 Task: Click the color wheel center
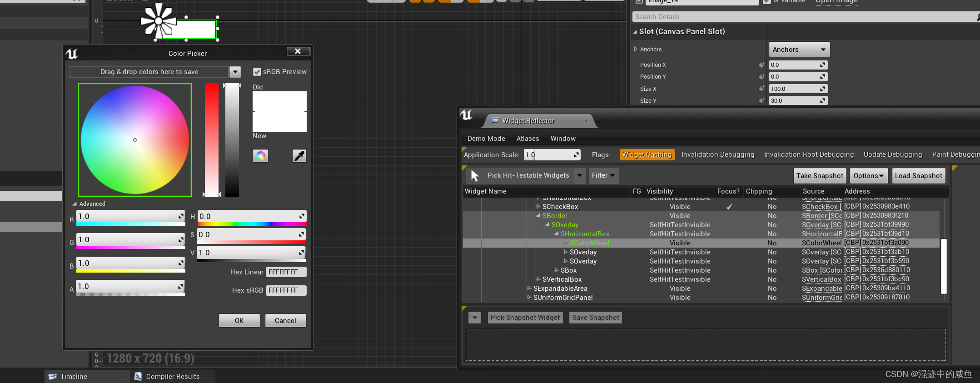(x=135, y=140)
